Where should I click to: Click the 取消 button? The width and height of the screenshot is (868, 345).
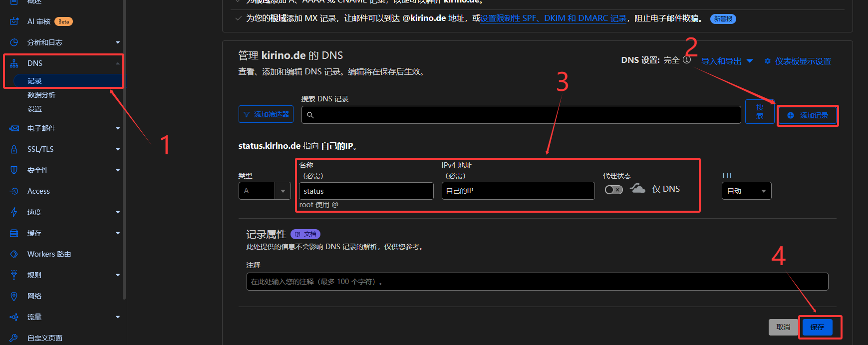click(783, 327)
